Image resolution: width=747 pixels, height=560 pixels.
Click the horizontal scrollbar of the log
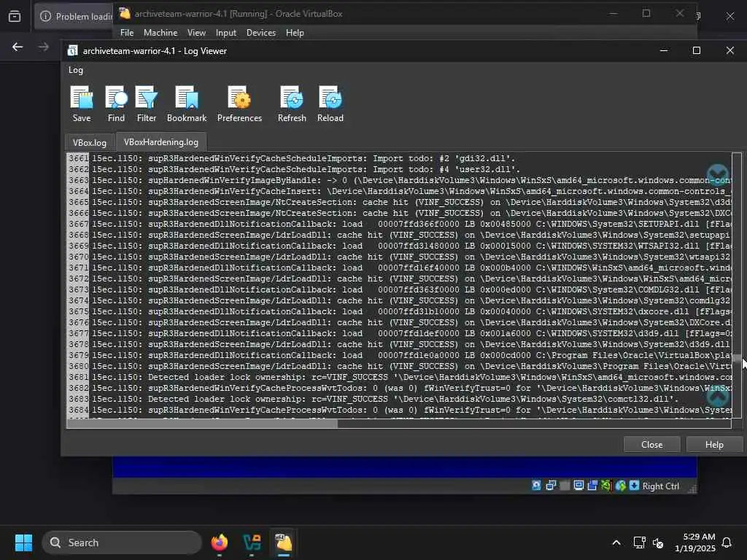pos(203,424)
